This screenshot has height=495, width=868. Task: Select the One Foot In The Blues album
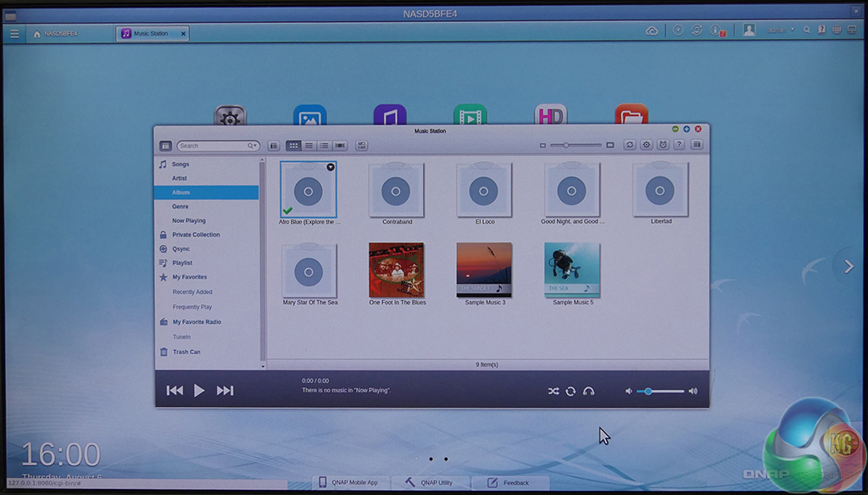tap(397, 270)
